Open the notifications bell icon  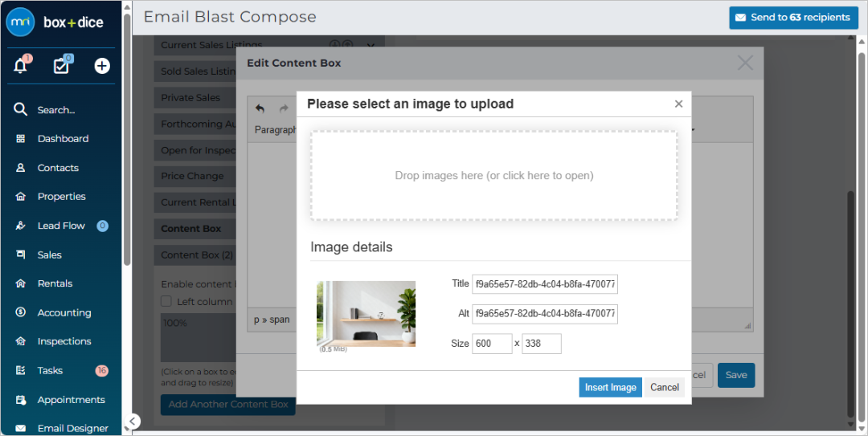point(21,65)
